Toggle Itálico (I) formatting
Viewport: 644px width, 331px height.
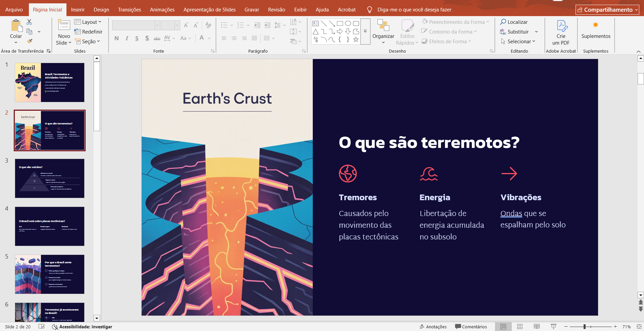click(127, 38)
